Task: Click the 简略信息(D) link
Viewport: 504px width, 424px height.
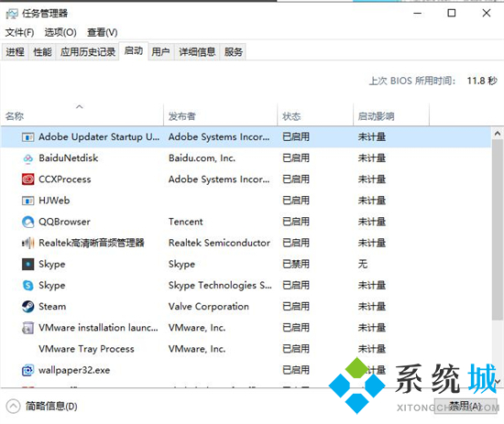Action: 51,407
